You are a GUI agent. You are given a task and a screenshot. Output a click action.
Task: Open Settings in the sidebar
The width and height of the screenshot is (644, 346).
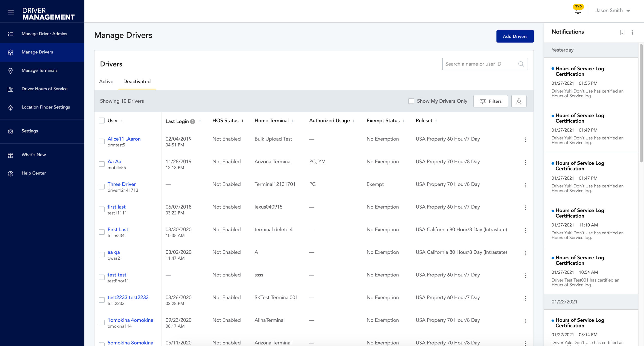coord(42,131)
